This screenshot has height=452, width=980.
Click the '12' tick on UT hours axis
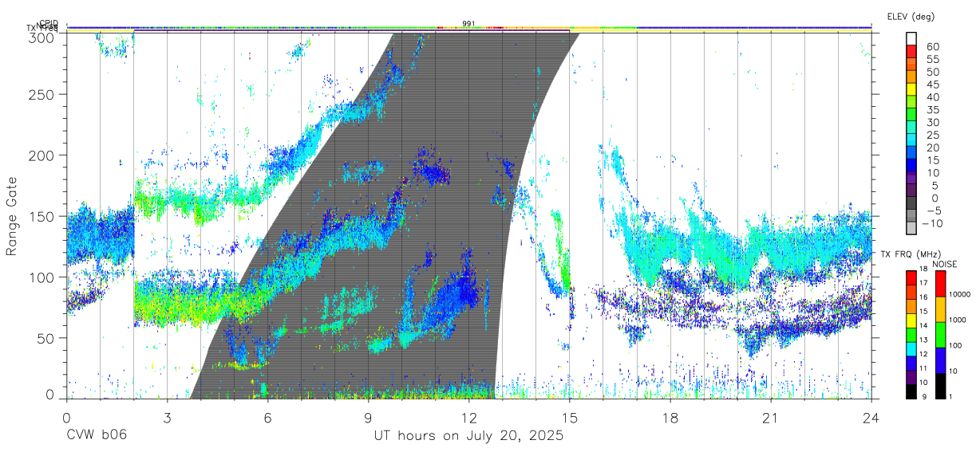pyautogui.click(x=468, y=419)
